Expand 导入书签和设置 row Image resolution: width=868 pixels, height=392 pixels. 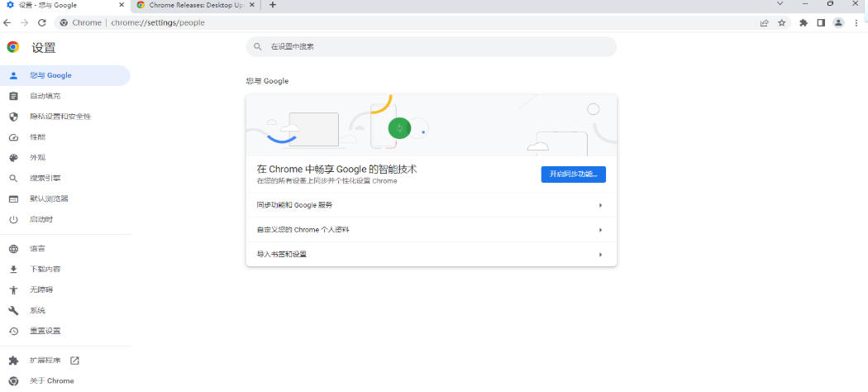pyautogui.click(x=432, y=255)
